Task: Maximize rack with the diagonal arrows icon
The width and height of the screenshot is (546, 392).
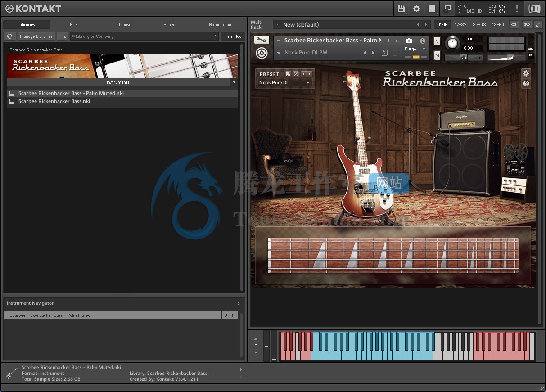Action: (538, 25)
